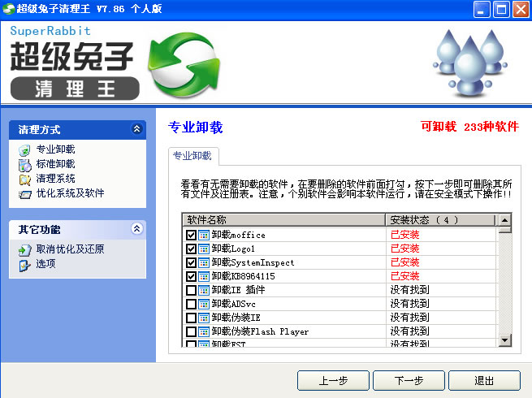This screenshot has height=398, width=532.
Task: Collapse the 清理方式 panel
Action: [136, 129]
